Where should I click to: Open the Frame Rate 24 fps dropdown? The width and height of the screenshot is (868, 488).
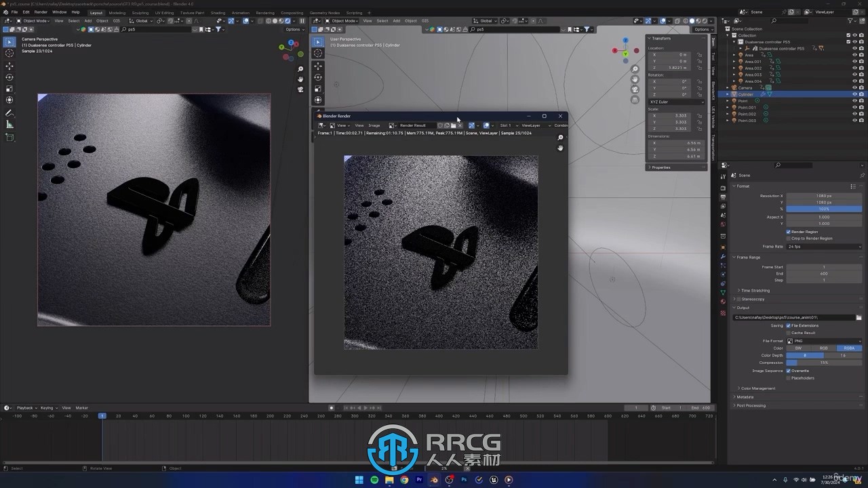click(824, 247)
